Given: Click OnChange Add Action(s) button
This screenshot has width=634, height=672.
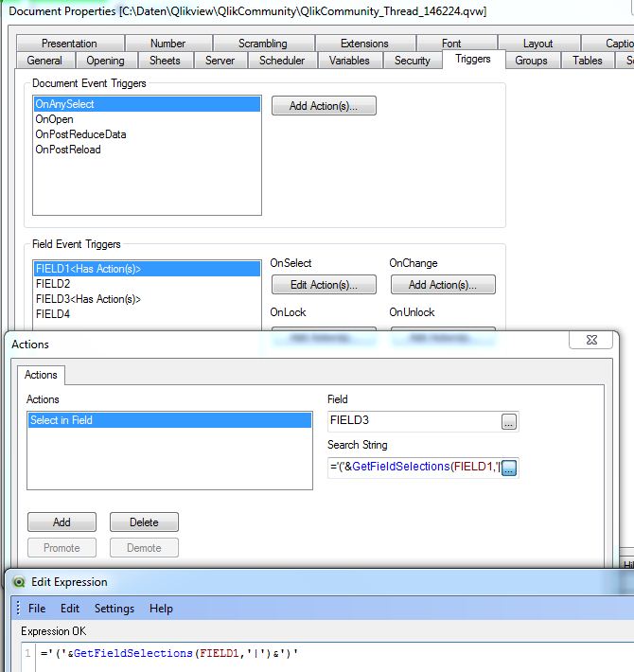Looking at the screenshot, I should [443, 285].
